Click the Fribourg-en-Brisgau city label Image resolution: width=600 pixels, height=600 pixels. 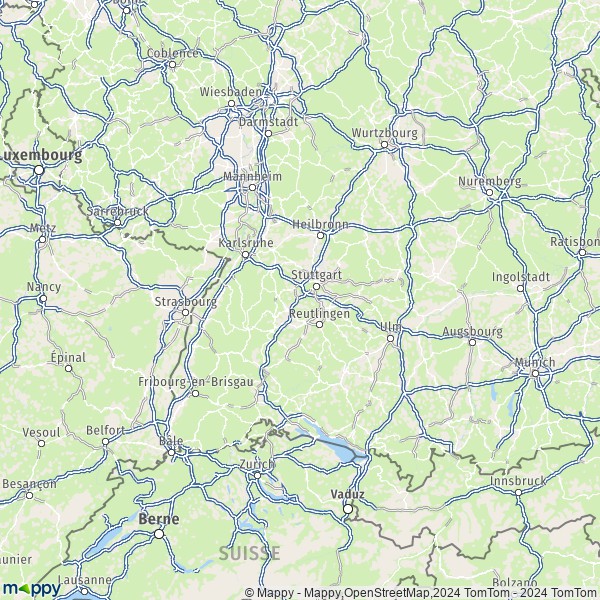(196, 382)
